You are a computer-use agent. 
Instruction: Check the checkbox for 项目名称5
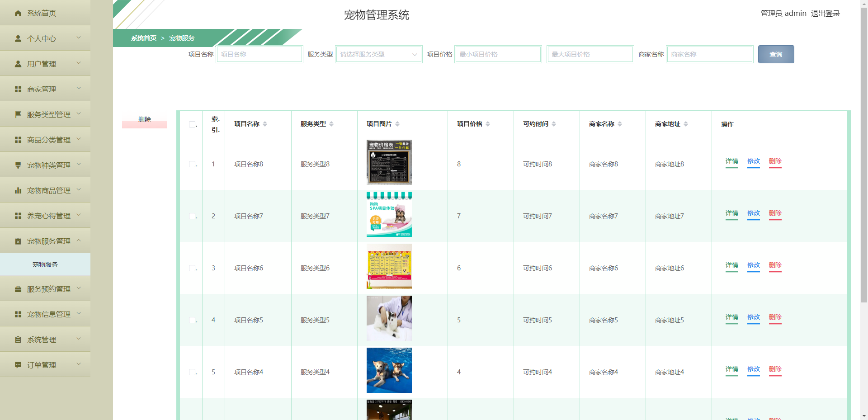192,320
